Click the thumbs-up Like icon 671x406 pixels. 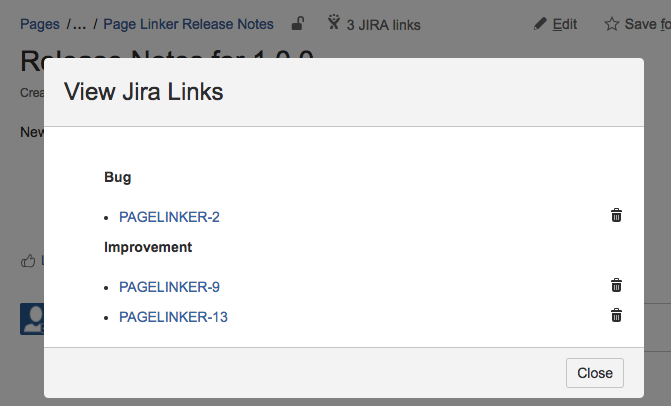[x=28, y=261]
